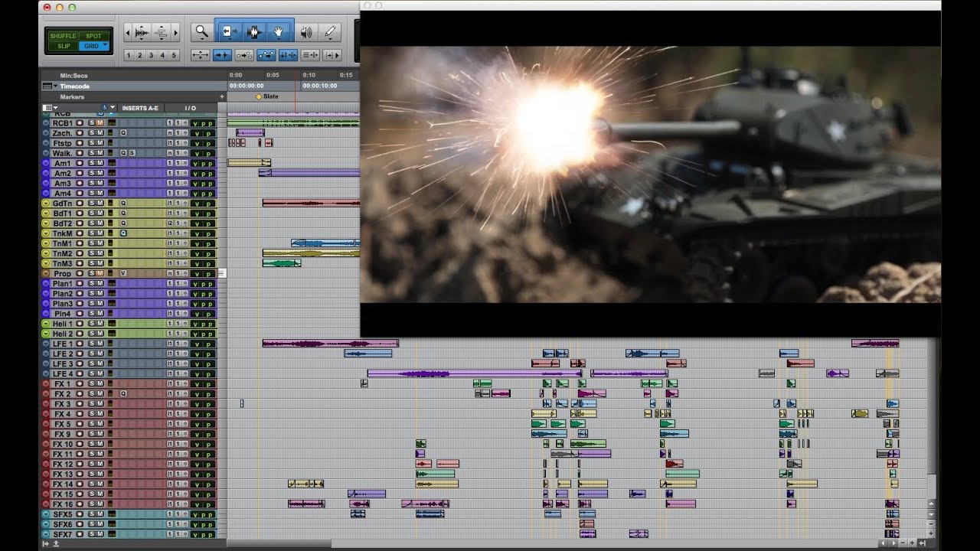
Task: Click the purple LFE 1 audio clip
Action: pos(330,344)
